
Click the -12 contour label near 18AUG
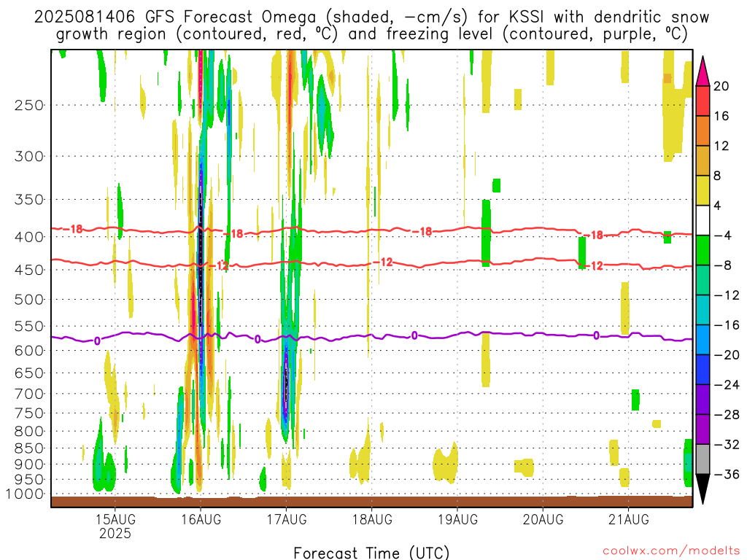click(384, 262)
